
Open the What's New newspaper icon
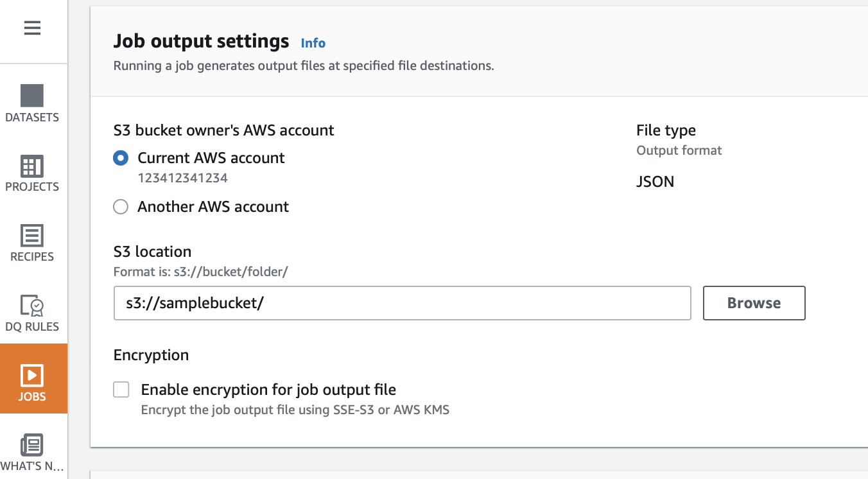pyautogui.click(x=32, y=445)
